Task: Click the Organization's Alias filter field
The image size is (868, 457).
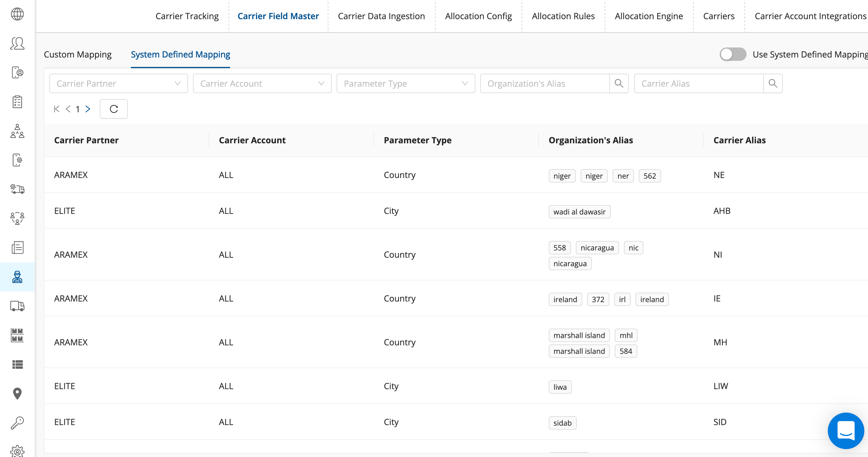Action: (544, 83)
